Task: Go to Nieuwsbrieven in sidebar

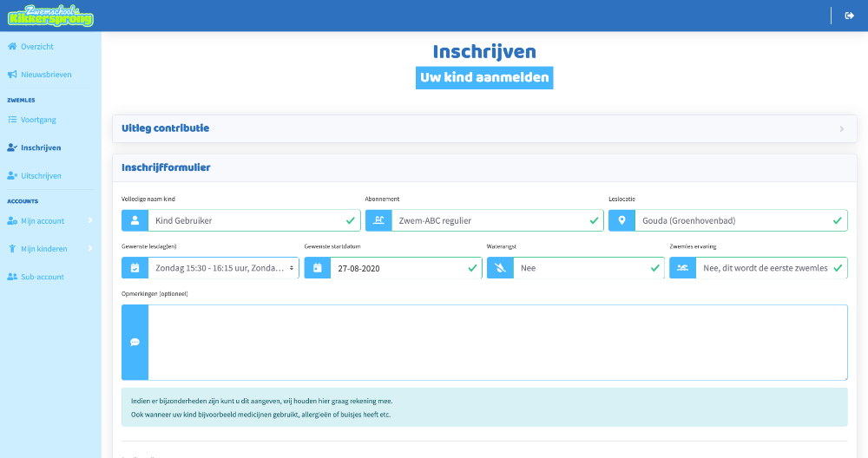Action: (x=45, y=75)
